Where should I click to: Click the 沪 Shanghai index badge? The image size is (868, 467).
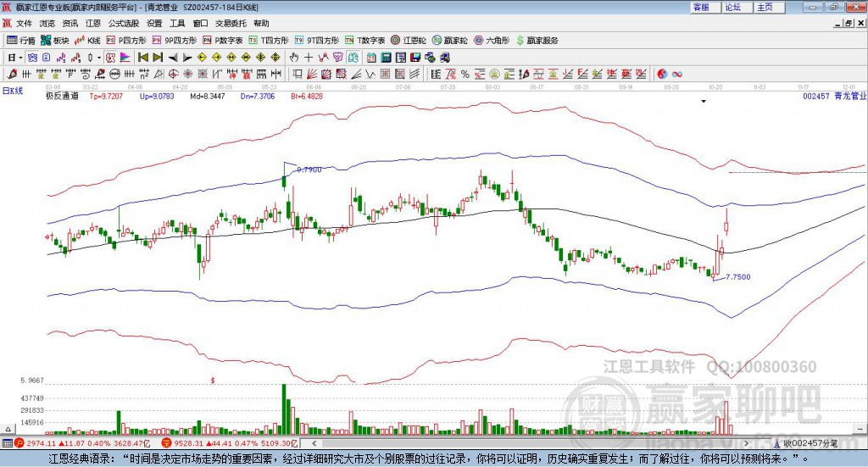pos(19,443)
